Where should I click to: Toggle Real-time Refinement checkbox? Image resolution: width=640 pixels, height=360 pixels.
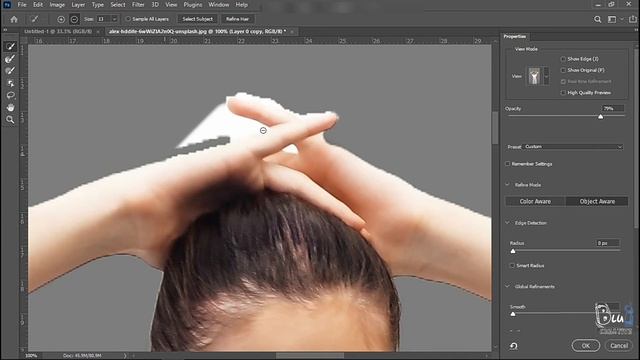tap(563, 82)
